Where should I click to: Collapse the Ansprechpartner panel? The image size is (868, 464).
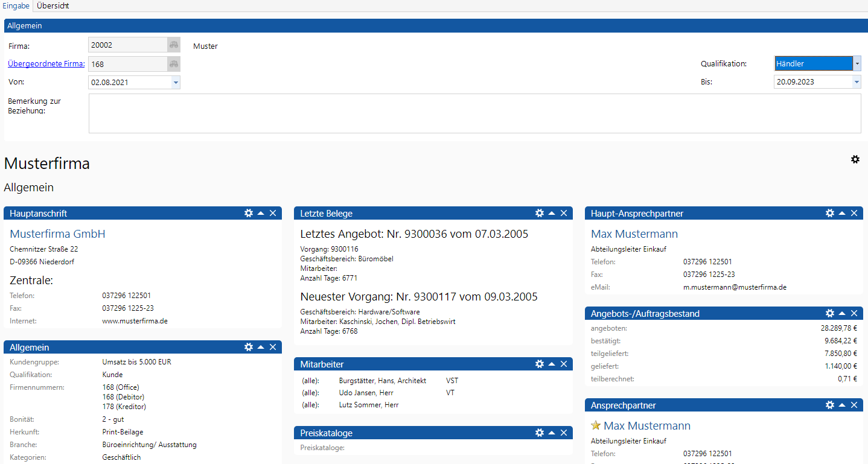click(x=842, y=405)
